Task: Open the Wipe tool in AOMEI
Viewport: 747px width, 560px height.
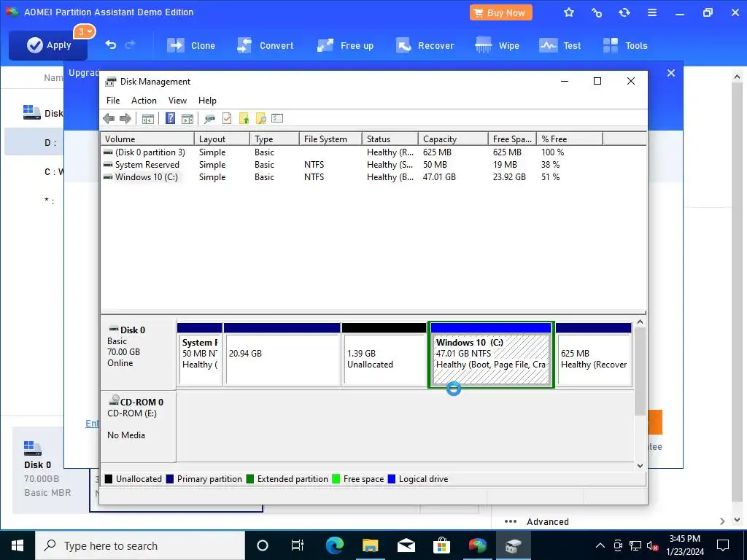Action: (x=498, y=46)
